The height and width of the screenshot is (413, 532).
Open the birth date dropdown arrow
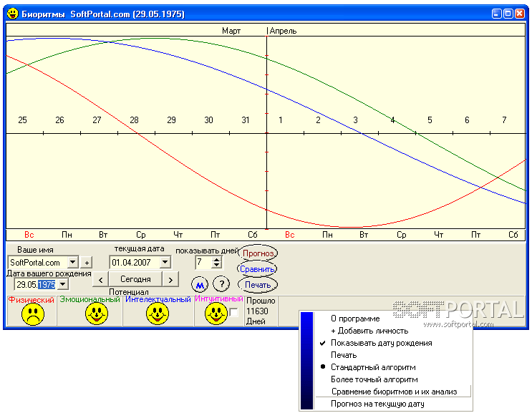point(63,284)
